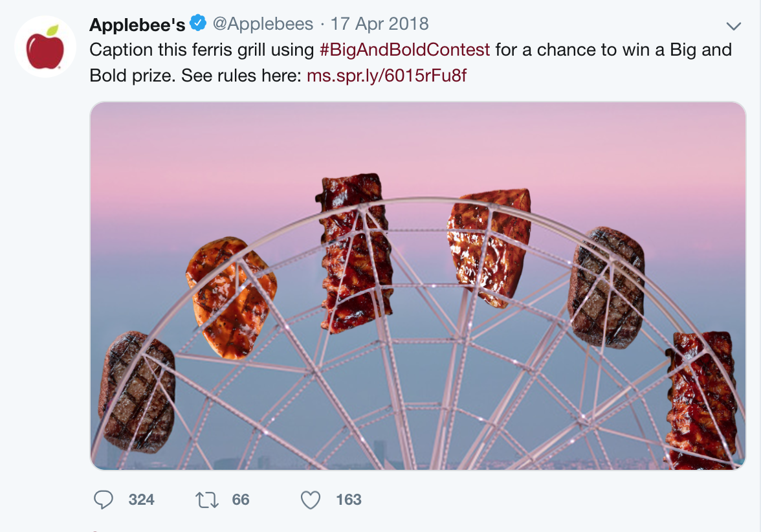Open the tweet options chevron menu
This screenshot has width=761, height=532.
click(733, 26)
